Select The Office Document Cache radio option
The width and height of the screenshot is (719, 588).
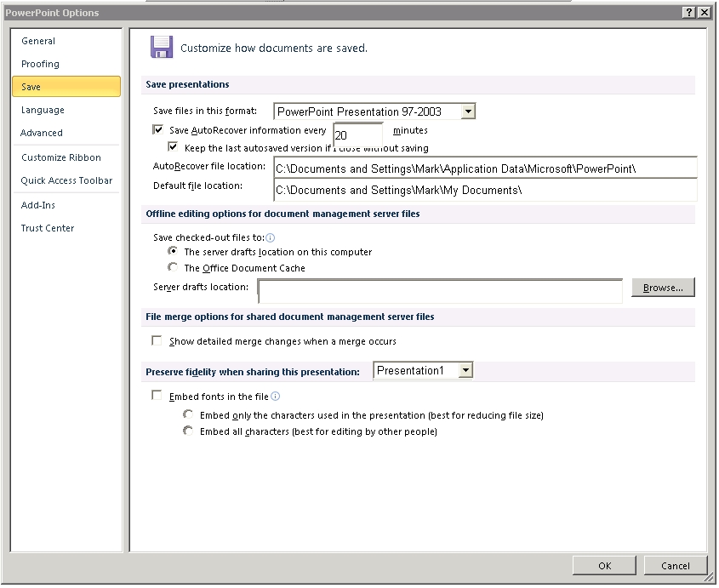click(173, 267)
